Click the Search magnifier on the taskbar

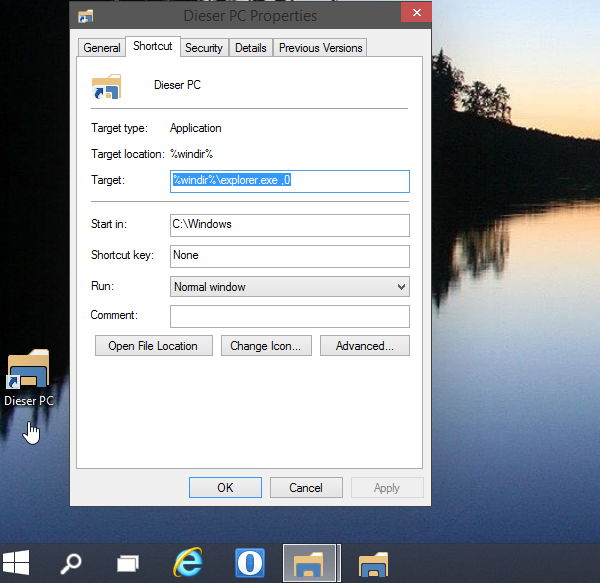click(70, 563)
